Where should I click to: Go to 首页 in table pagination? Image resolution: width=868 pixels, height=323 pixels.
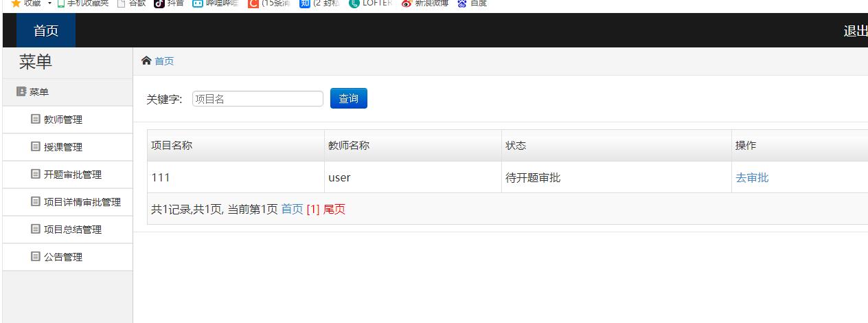click(x=292, y=209)
